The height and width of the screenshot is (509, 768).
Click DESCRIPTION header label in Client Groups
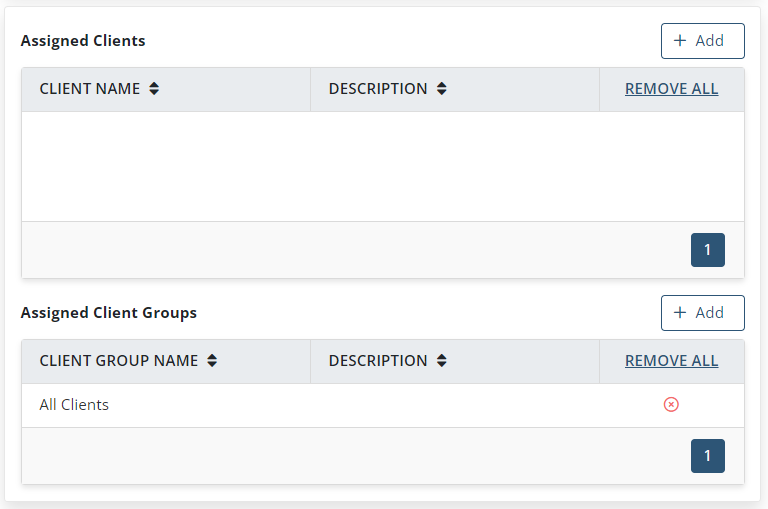[378, 361]
